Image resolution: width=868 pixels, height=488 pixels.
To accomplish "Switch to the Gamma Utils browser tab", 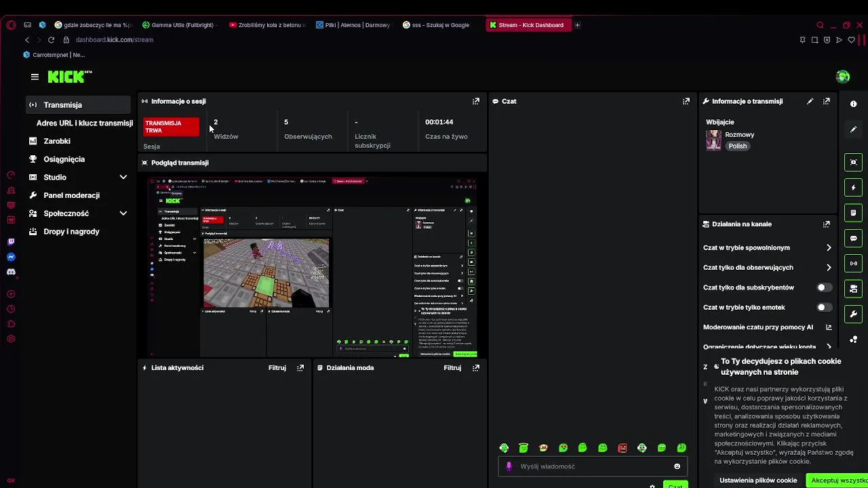I will [180, 25].
